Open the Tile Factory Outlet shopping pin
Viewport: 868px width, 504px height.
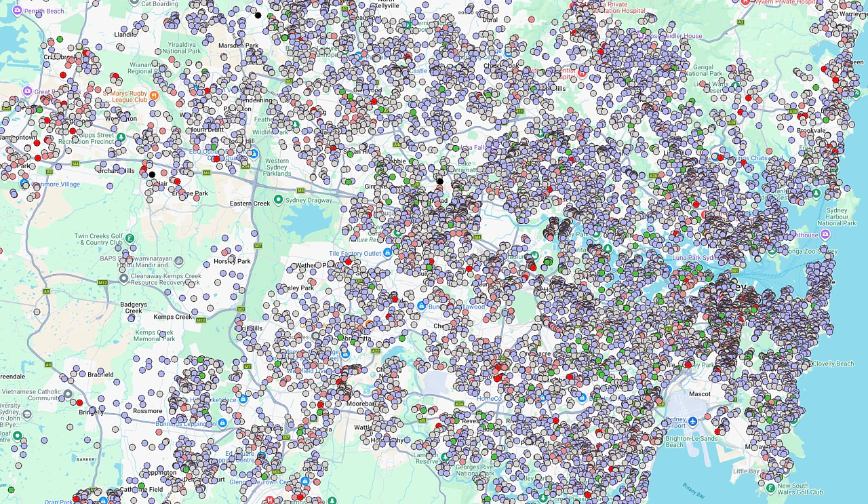pos(387,253)
